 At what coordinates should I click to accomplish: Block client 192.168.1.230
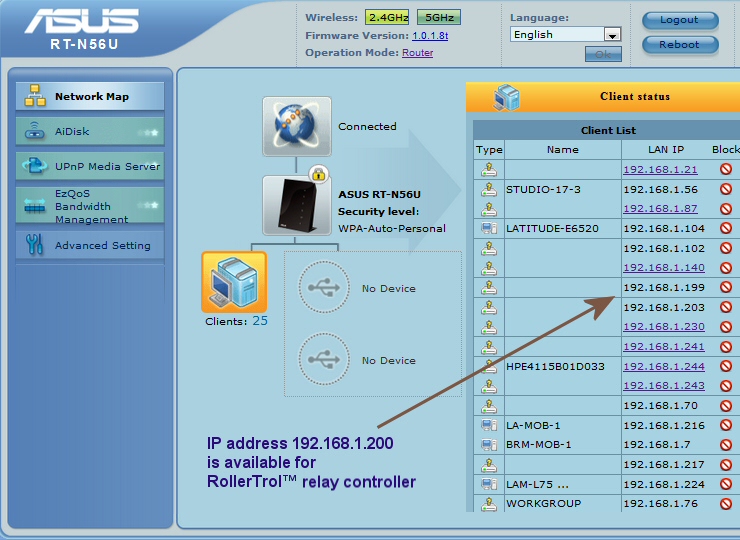(x=726, y=327)
